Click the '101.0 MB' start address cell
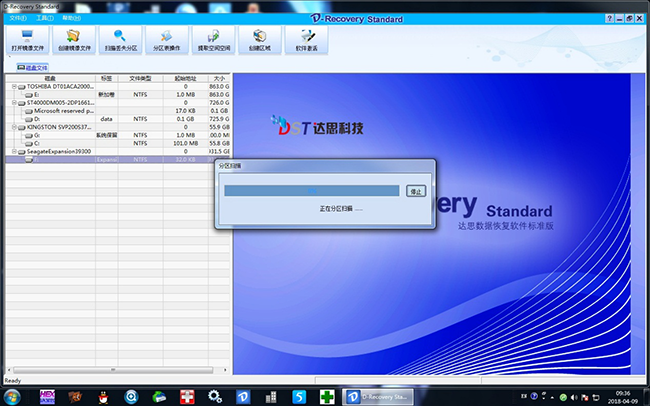This screenshot has height=406, width=650. tap(185, 143)
